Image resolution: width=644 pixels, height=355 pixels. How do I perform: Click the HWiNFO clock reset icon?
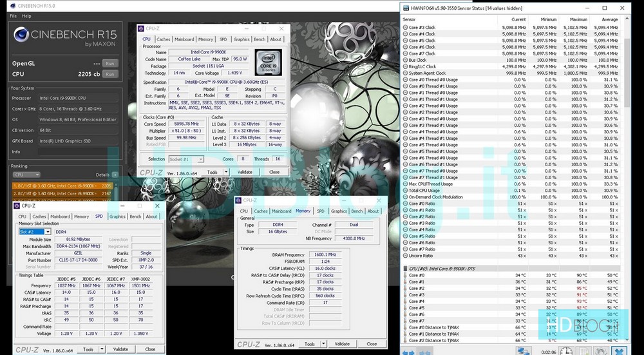pyautogui.click(x=566, y=351)
